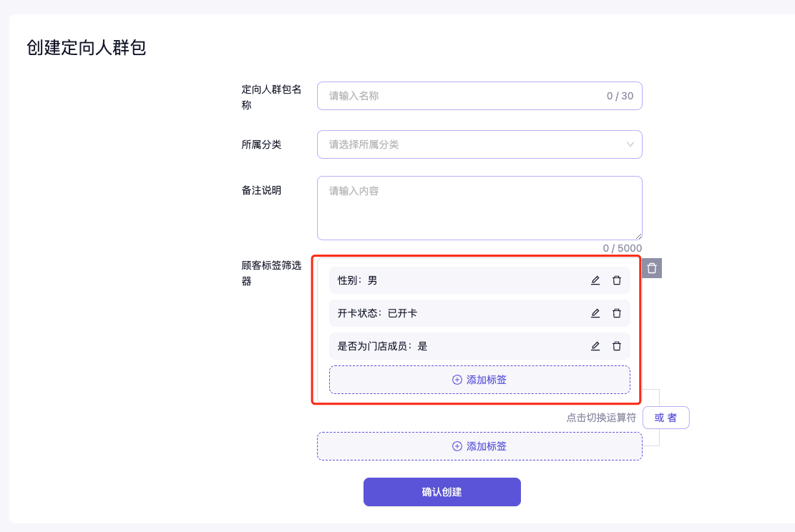Delete the 性别：男 tag

point(617,280)
